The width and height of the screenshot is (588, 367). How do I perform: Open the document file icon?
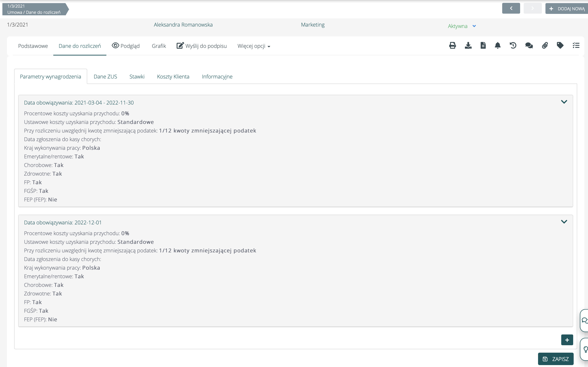pyautogui.click(x=483, y=46)
